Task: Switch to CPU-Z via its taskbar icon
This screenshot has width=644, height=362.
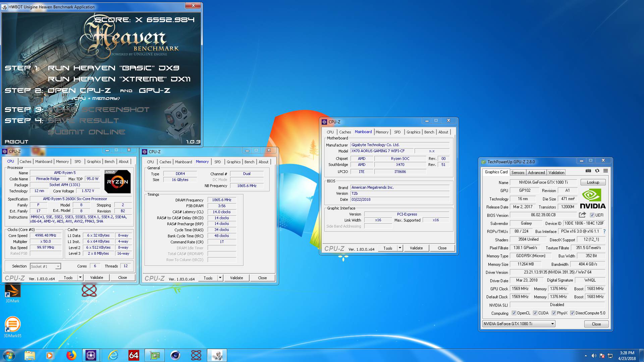Action: [x=91, y=355]
